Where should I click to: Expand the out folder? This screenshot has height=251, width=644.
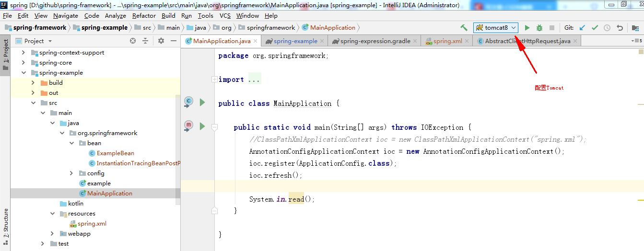pos(33,93)
